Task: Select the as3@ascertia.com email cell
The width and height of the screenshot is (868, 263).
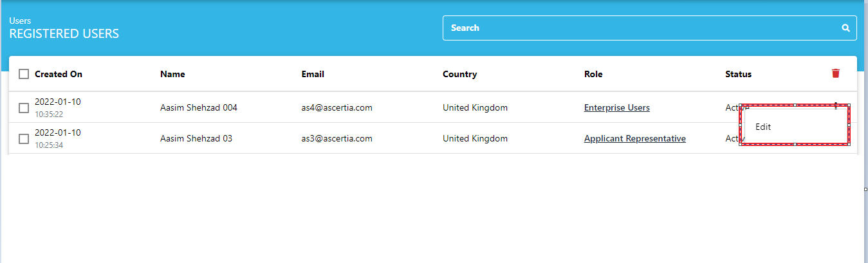Action: pos(337,138)
